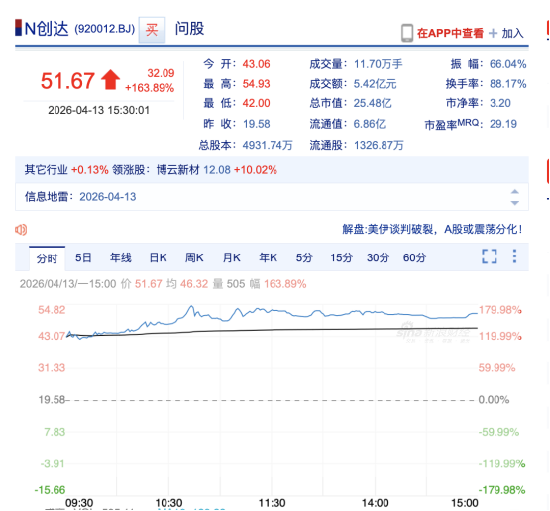The height and width of the screenshot is (511, 550).
Task: Switch to the 年K chart tab
Action: pos(268,258)
